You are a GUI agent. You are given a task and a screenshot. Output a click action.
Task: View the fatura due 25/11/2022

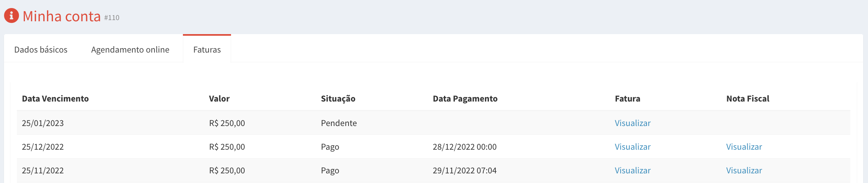point(633,170)
